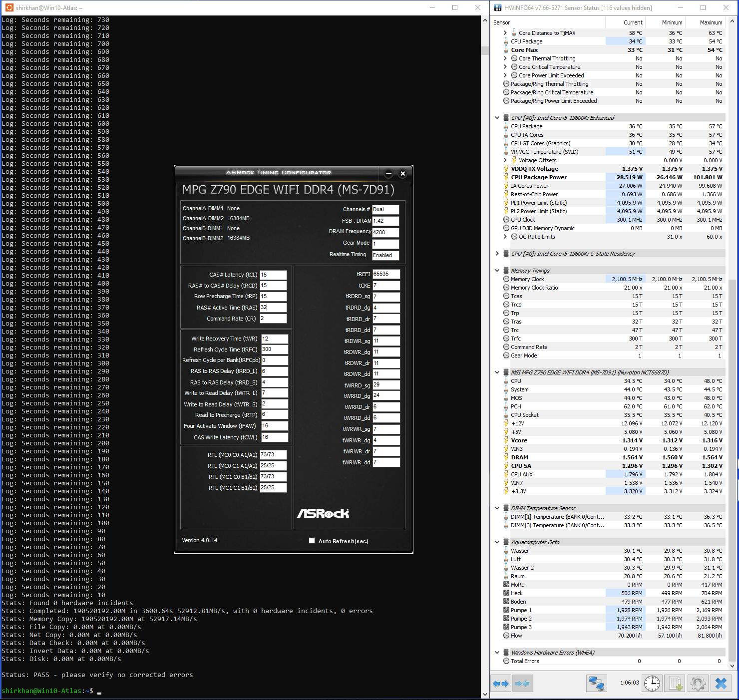Click the shrink columns arrows button in HWiNFO
739x700 pixels.
pos(522,683)
